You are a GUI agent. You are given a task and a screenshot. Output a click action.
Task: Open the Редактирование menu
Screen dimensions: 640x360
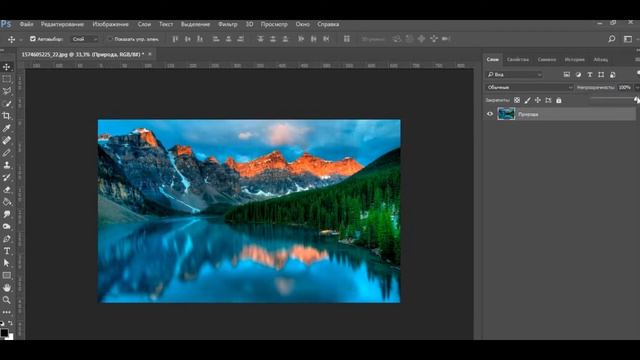[62, 24]
